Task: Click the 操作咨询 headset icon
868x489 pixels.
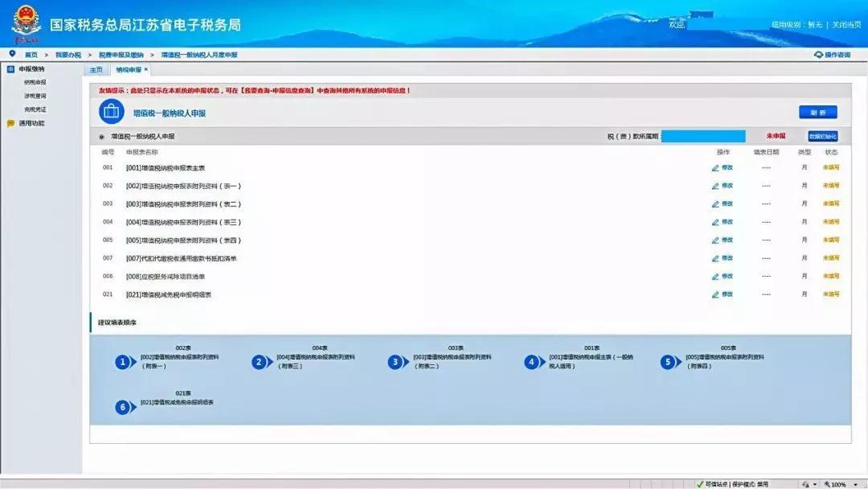Action: click(x=818, y=54)
